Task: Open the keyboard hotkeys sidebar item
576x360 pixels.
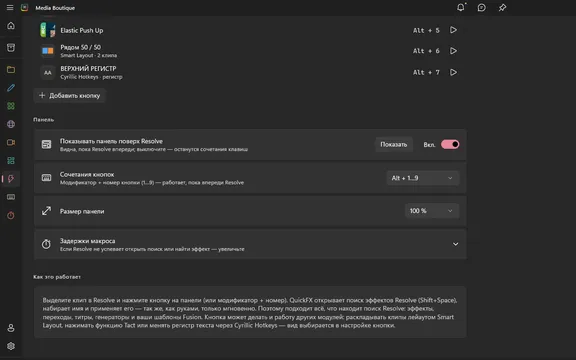Action: point(11,197)
